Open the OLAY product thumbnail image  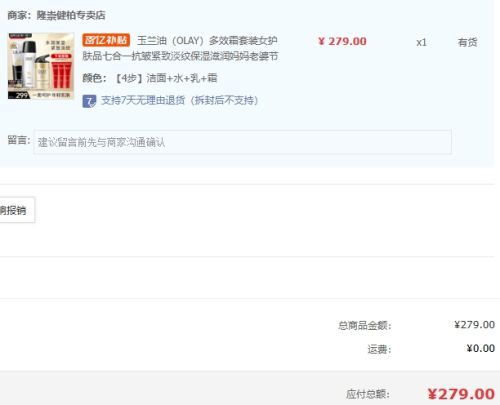click(41, 66)
